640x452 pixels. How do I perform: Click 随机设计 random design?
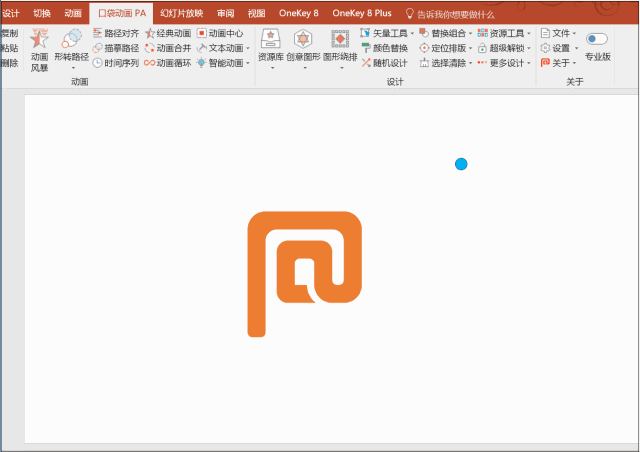[x=384, y=63]
